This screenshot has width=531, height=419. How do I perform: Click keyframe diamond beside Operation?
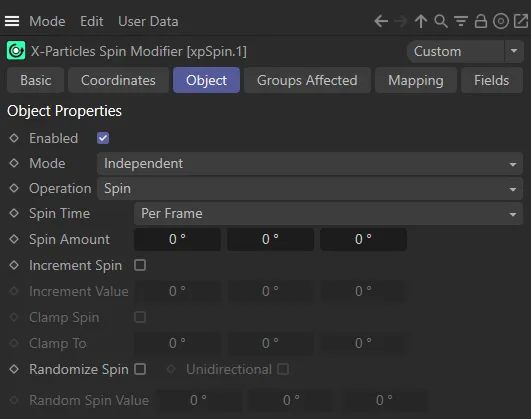coord(14,188)
